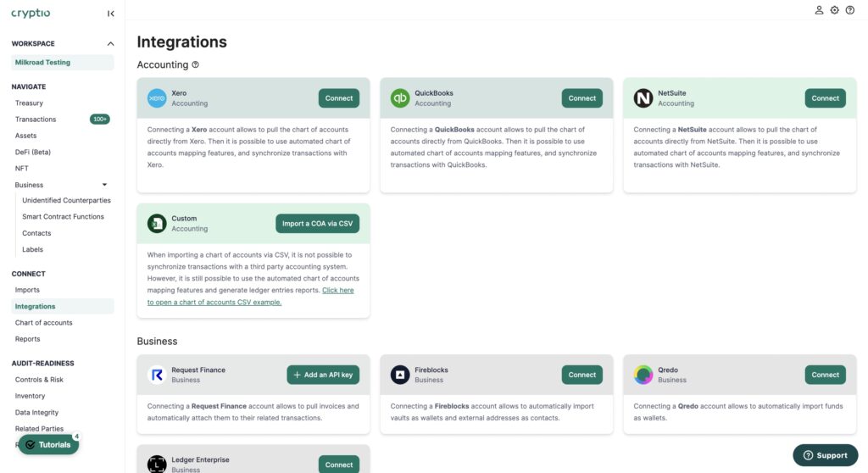Image resolution: width=868 pixels, height=473 pixels.
Task: Click the help question mark icon in header
Action: (850, 10)
